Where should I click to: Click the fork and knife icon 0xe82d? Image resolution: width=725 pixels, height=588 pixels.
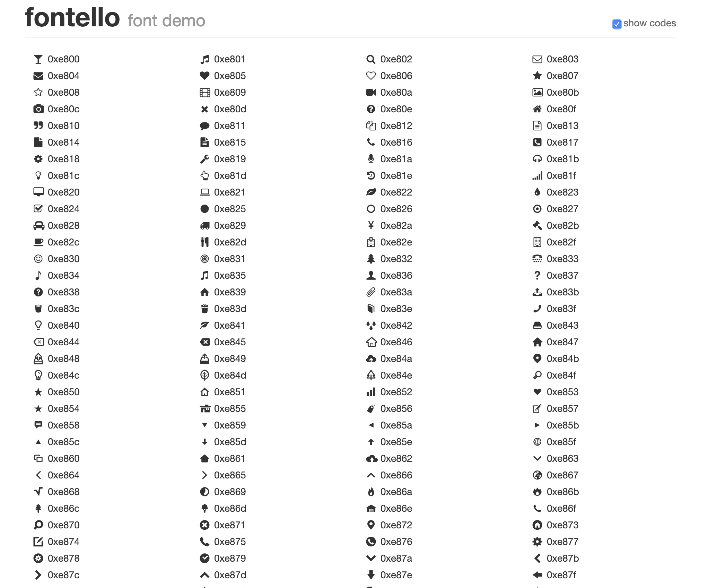coord(205,242)
